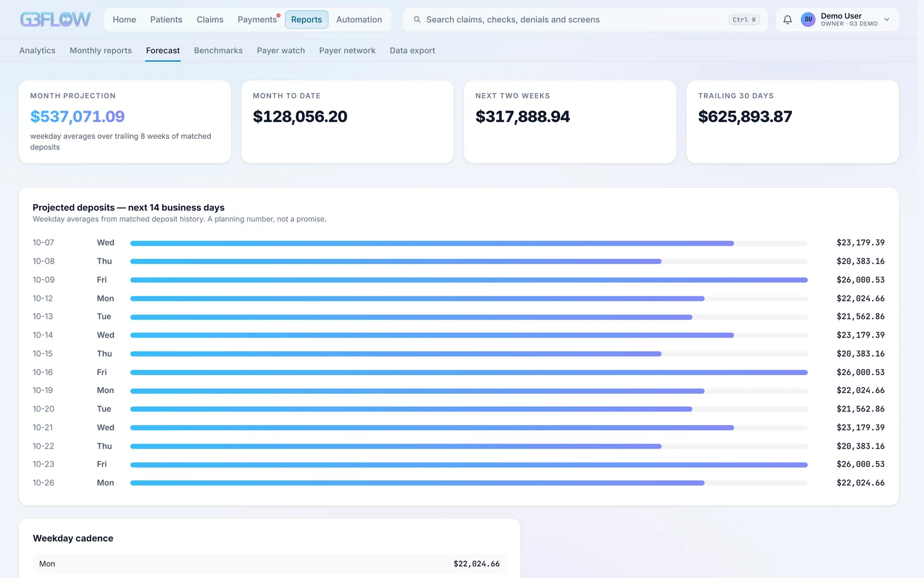Image resolution: width=924 pixels, height=578 pixels.
Task: Click the Mon row in Weekday cadence
Action: [269, 564]
